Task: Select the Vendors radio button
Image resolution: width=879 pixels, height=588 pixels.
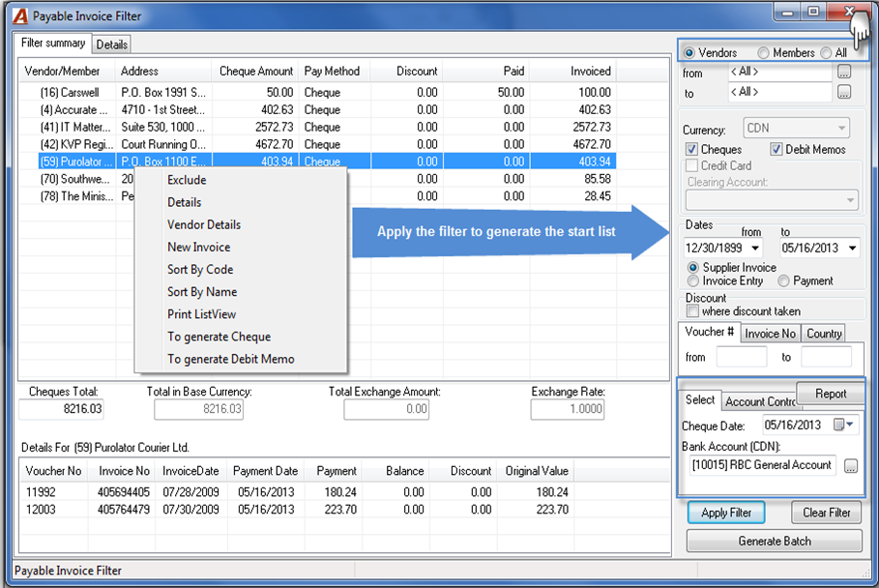Action: [689, 52]
